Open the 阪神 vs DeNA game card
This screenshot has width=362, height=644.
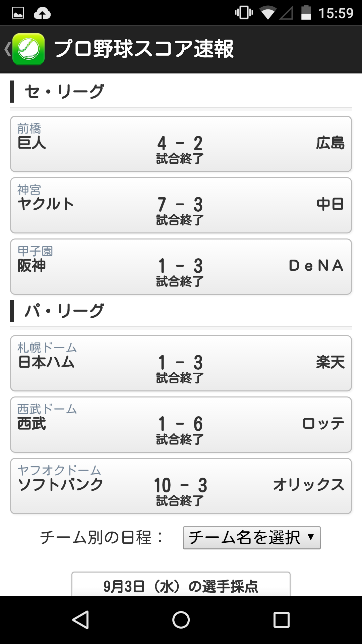pos(181,267)
